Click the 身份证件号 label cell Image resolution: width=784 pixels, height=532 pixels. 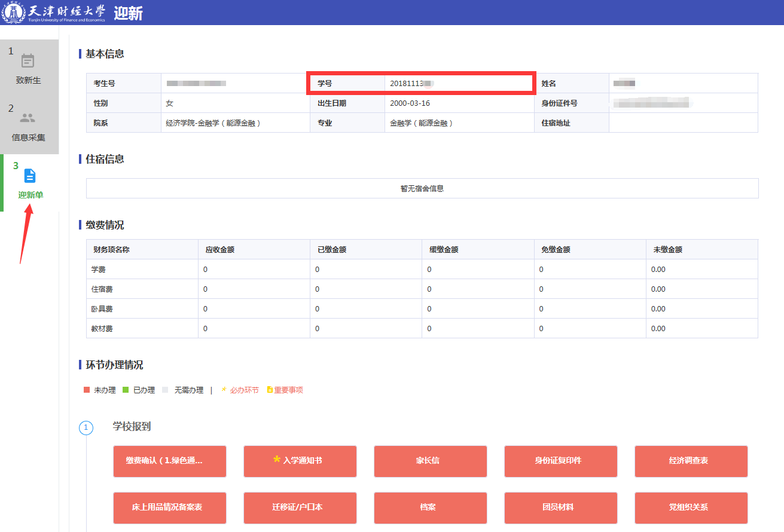pos(572,103)
